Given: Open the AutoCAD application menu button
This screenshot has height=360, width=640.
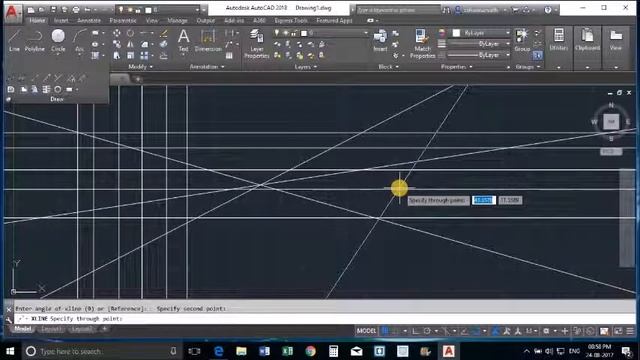Looking at the screenshot, I should click(13, 12).
